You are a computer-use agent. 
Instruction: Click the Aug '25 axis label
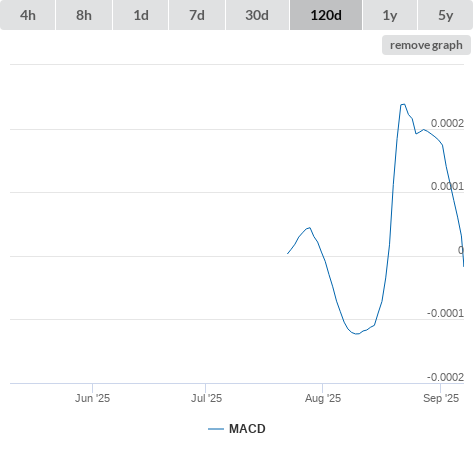click(x=323, y=398)
